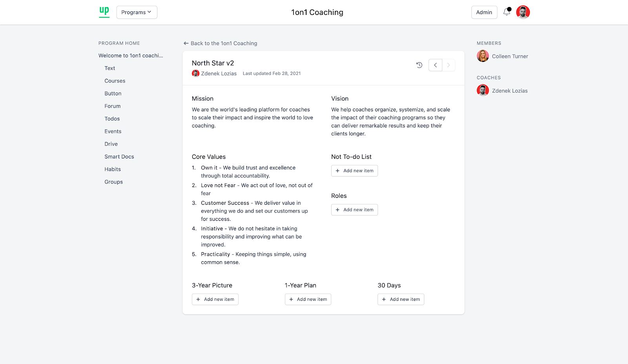Image resolution: width=628 pixels, height=364 pixels.
Task: Open the Welcome to 1on1 coaching page
Action: click(x=131, y=56)
